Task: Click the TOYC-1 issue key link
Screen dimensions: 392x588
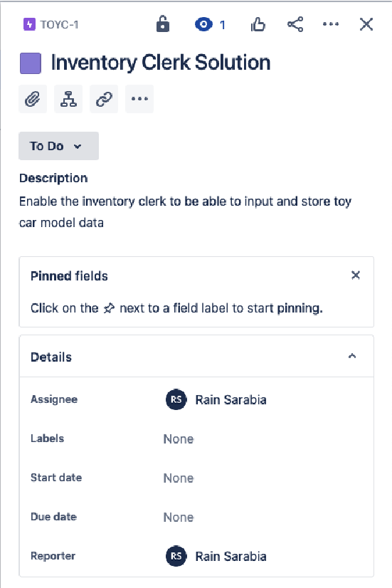Action: [59, 25]
